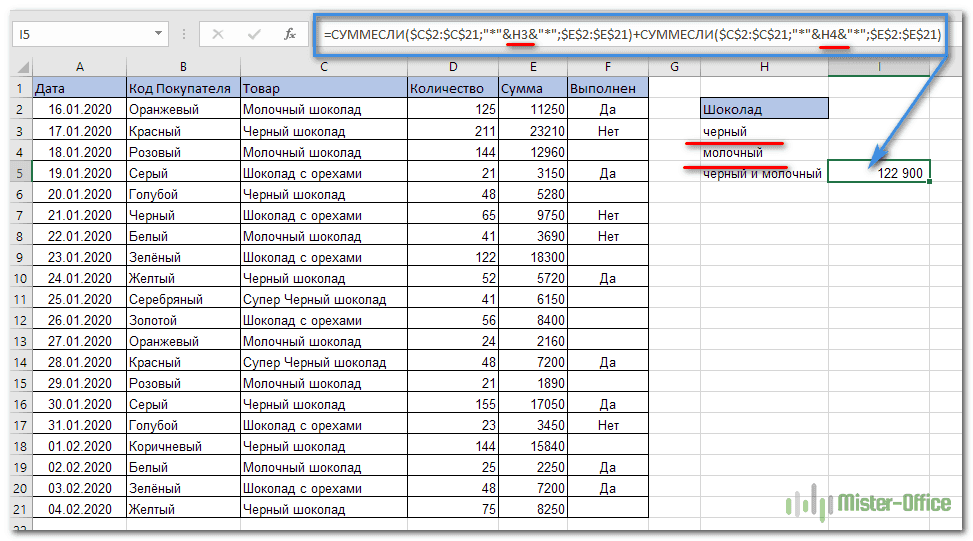Click in the formula bar with the СУММЕСЛИ formula

[x=630, y=35]
